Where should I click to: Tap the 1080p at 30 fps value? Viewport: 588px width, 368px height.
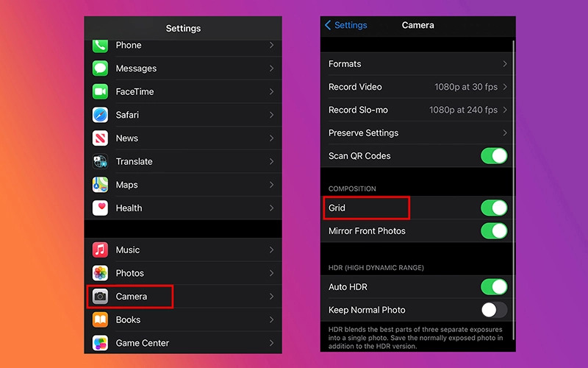pos(466,87)
